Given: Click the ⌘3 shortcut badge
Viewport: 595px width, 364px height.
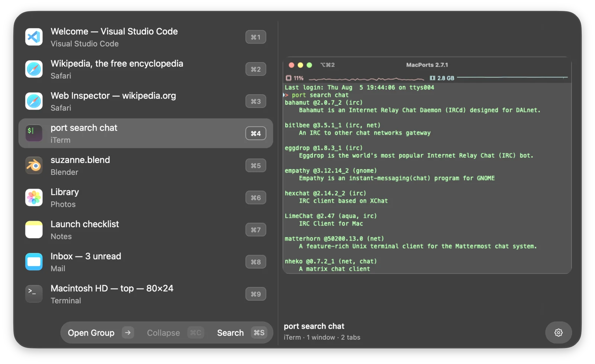Looking at the screenshot, I should (x=255, y=101).
